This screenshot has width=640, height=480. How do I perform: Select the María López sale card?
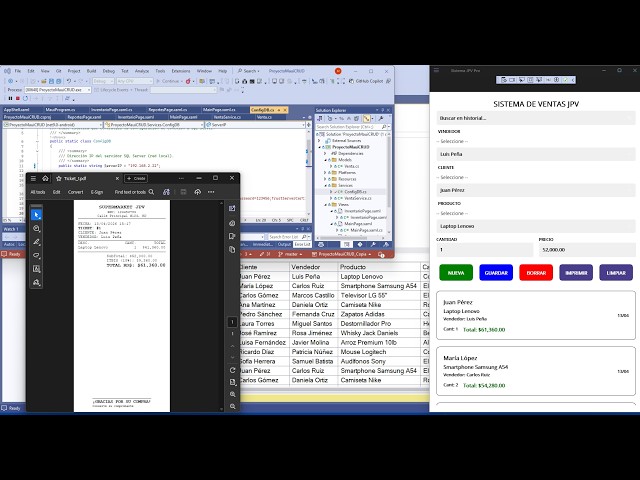[536, 371]
